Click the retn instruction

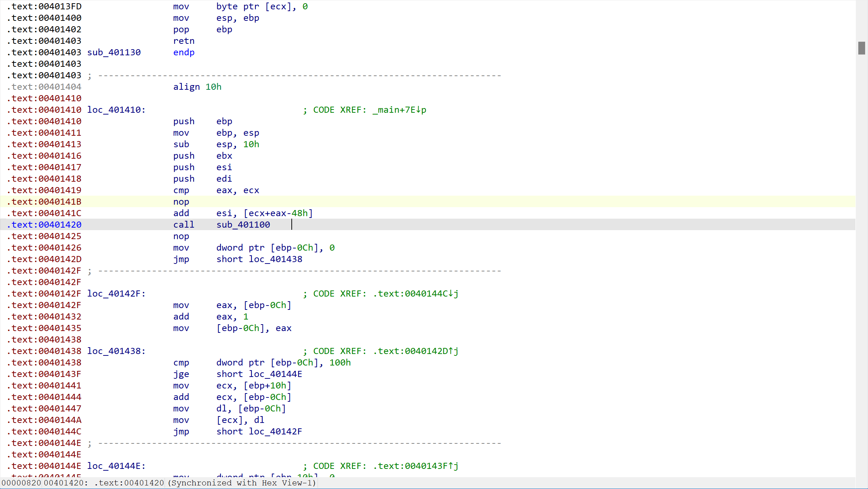coord(184,41)
